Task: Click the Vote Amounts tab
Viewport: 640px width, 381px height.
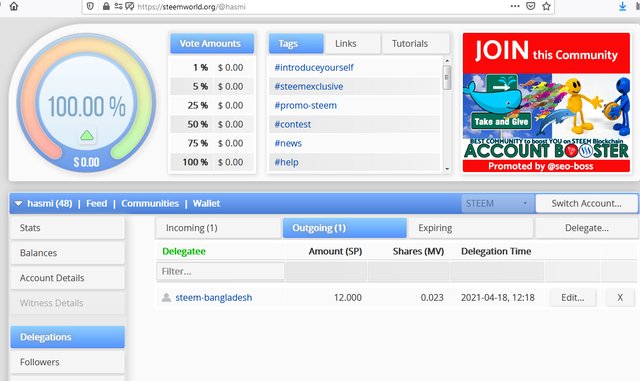Action: pos(212,43)
